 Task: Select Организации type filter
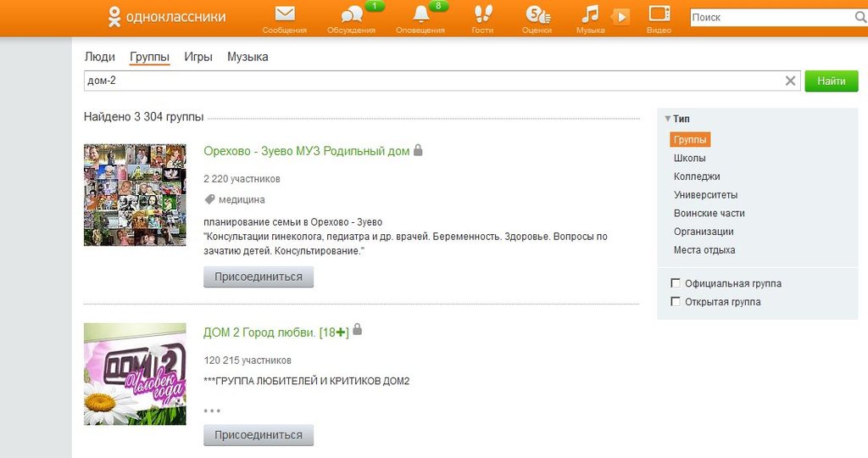pyautogui.click(x=704, y=232)
